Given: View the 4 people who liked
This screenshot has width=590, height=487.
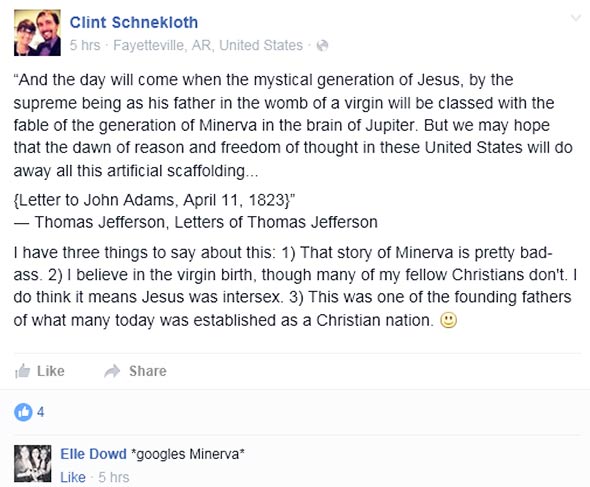Looking at the screenshot, I should [x=41, y=412].
